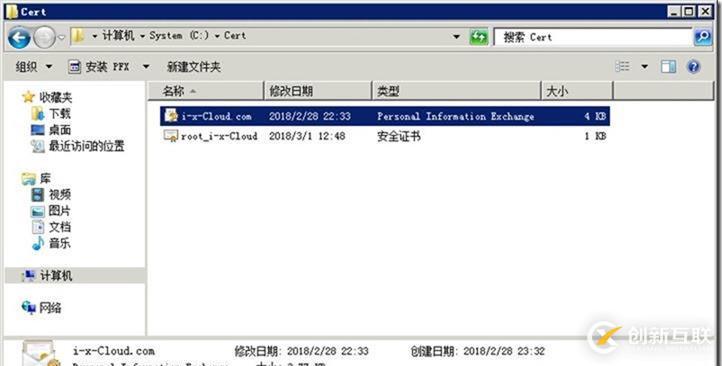Open the 音乐 library
The height and width of the screenshot is (366, 722).
click(60, 243)
